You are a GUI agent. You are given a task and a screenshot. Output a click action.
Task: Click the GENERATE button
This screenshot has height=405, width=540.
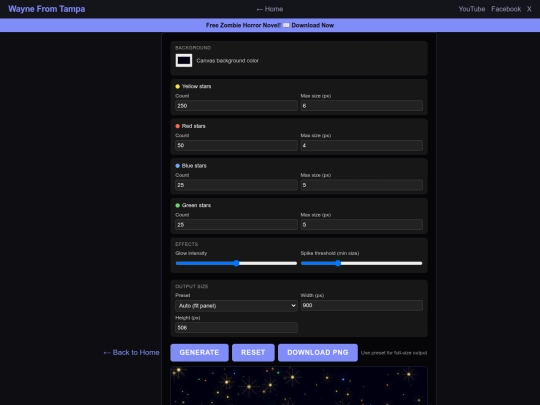(199, 353)
